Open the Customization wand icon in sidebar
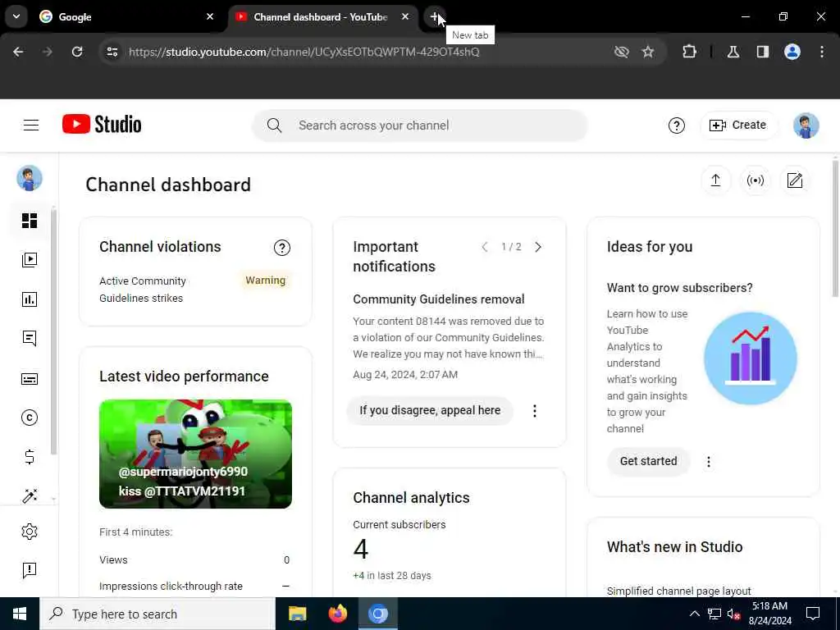The height and width of the screenshot is (630, 840). pos(30,496)
